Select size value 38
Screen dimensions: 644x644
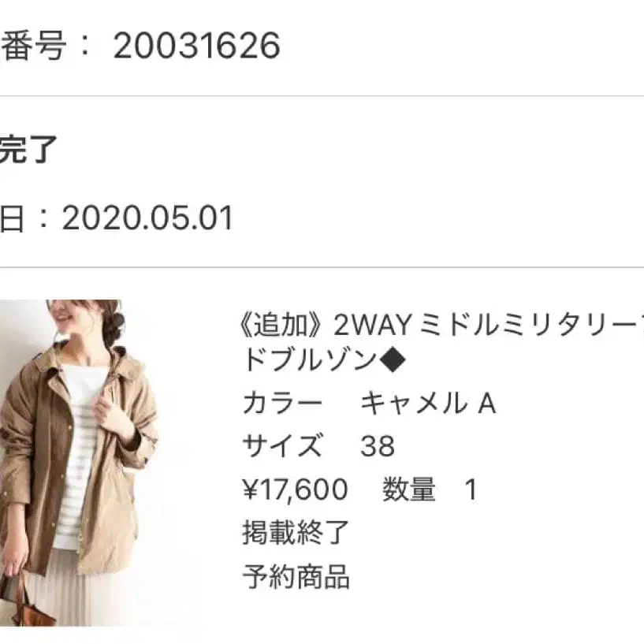point(378,446)
